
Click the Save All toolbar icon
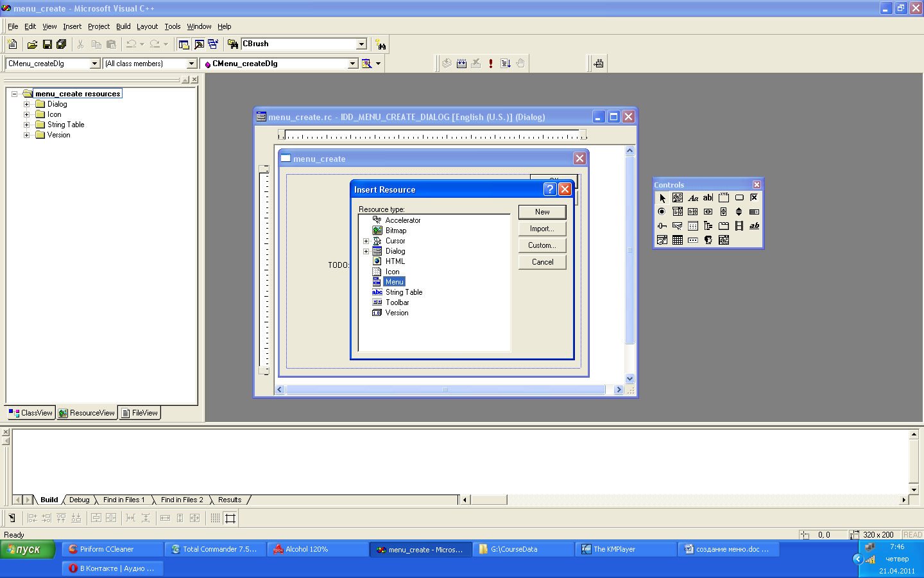coord(62,44)
